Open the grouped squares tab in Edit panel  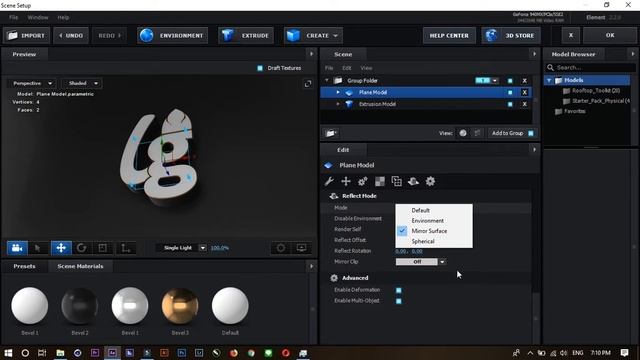click(396, 181)
